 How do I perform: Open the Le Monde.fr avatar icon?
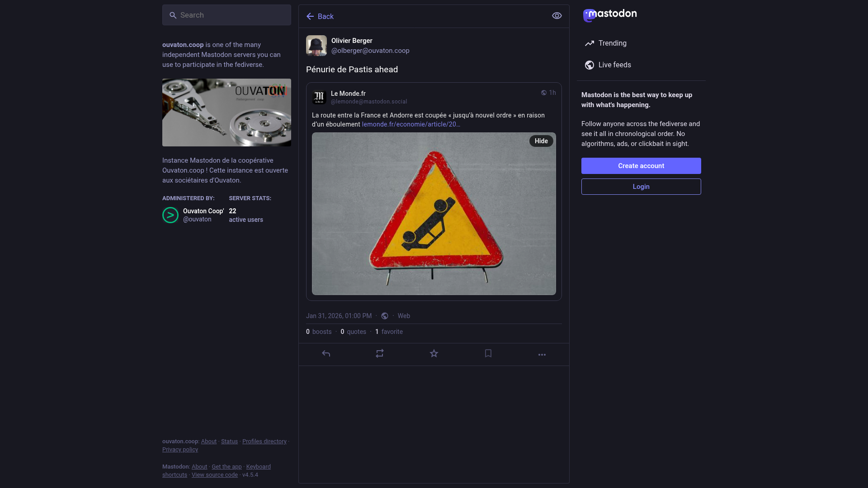coord(320,97)
